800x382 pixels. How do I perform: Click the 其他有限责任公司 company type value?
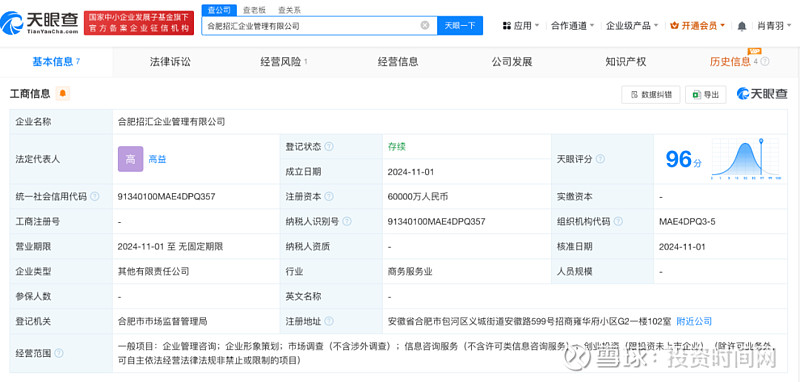(154, 271)
